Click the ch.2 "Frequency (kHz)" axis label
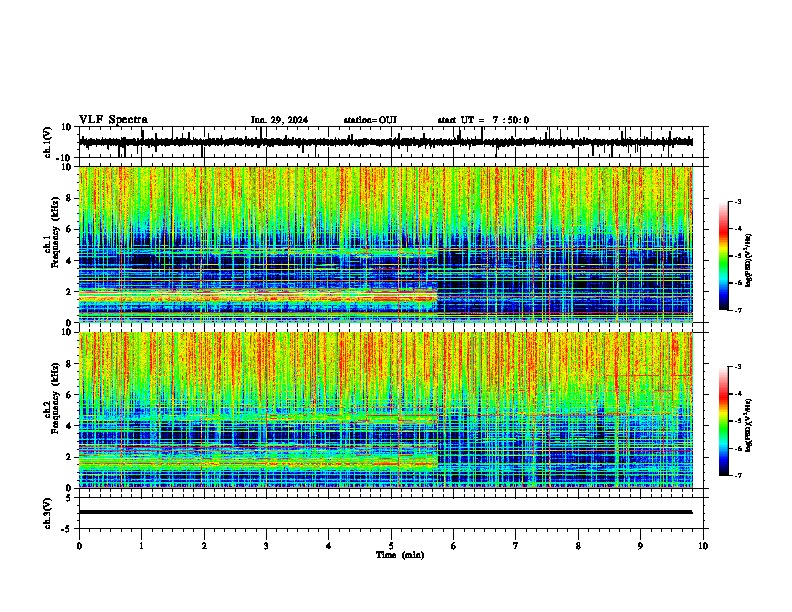Screen dimensions: 792x612 pyautogui.click(x=55, y=398)
